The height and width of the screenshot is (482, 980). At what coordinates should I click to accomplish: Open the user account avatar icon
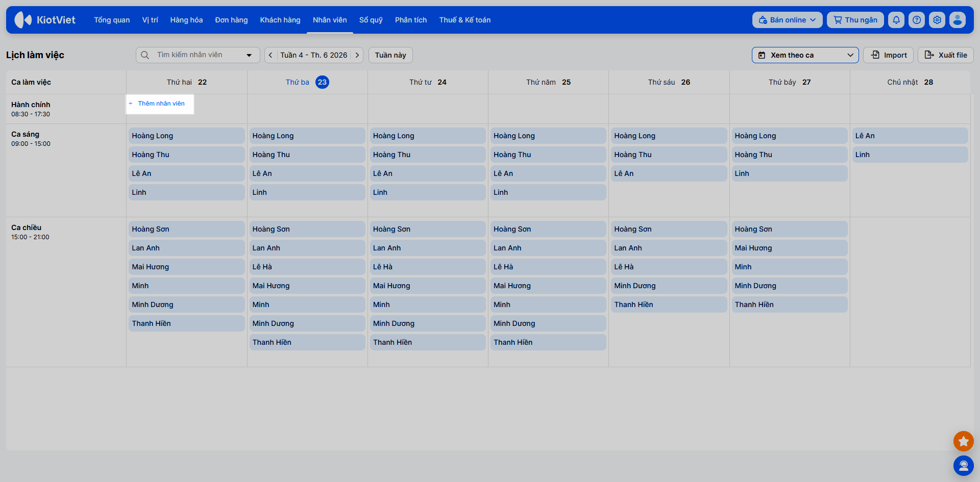[x=958, y=20]
